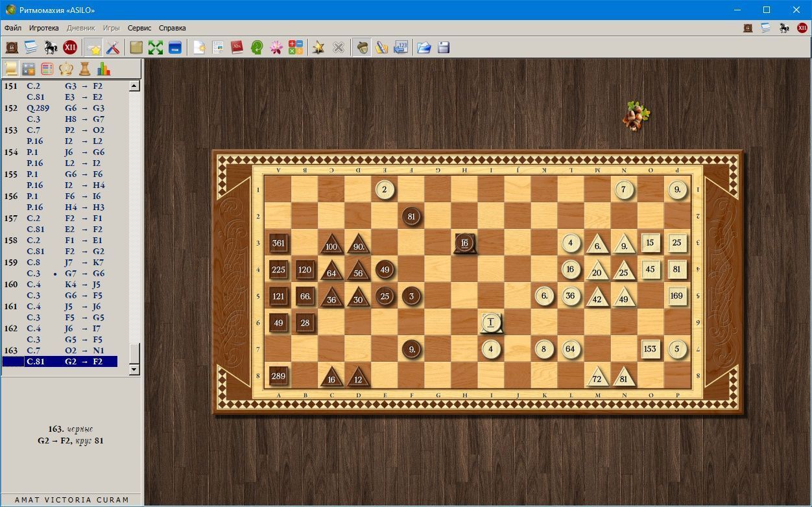Select the chess pawn panel tab icon
This screenshot has height=507, width=812.
point(85,69)
